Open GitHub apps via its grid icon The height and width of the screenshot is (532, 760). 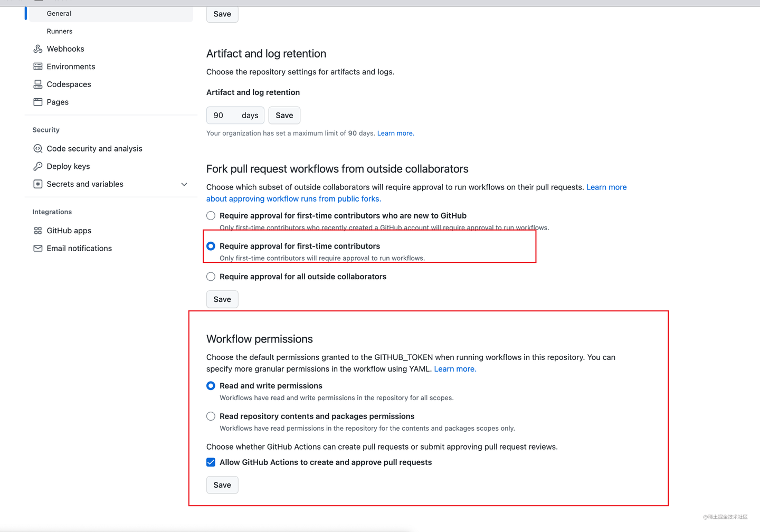pos(37,231)
